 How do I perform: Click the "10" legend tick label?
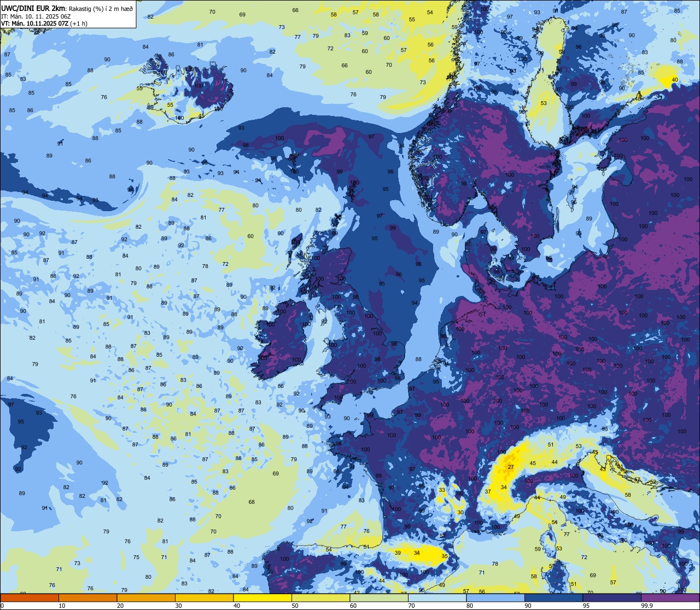pyautogui.click(x=62, y=606)
